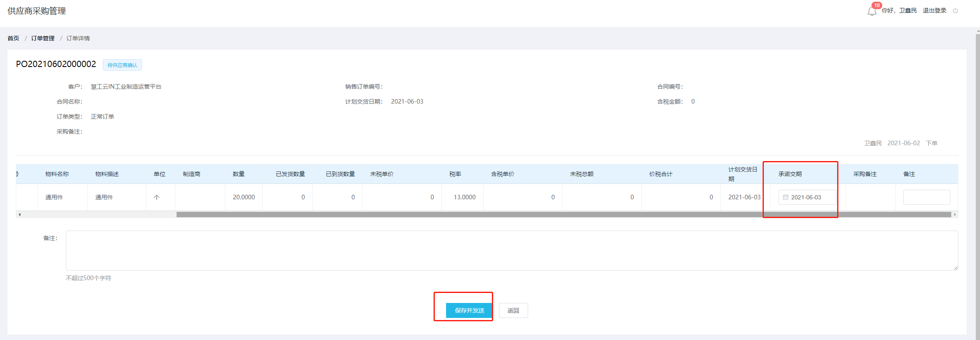980x340 pixels.
Task: Open the notification bell
Action: coord(871,12)
